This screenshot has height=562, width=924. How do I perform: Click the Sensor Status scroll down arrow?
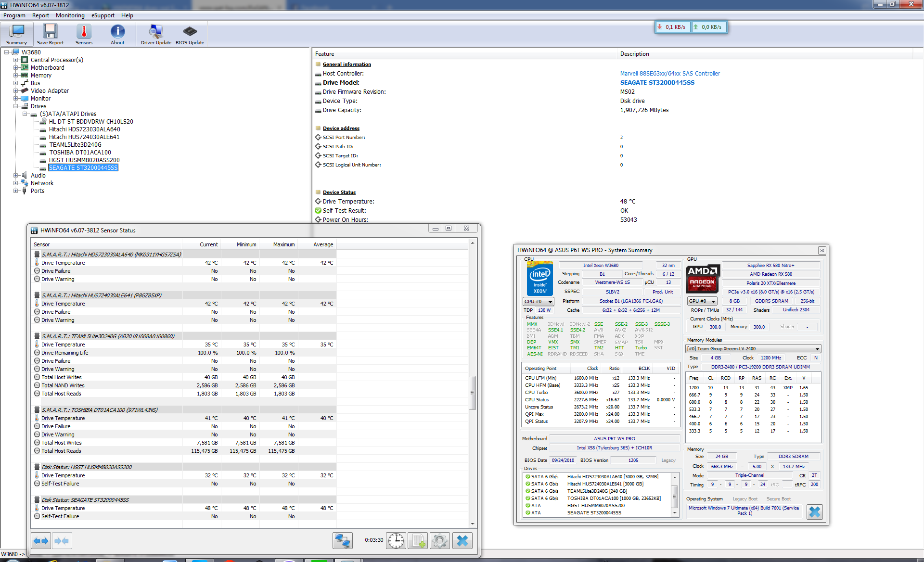click(473, 524)
